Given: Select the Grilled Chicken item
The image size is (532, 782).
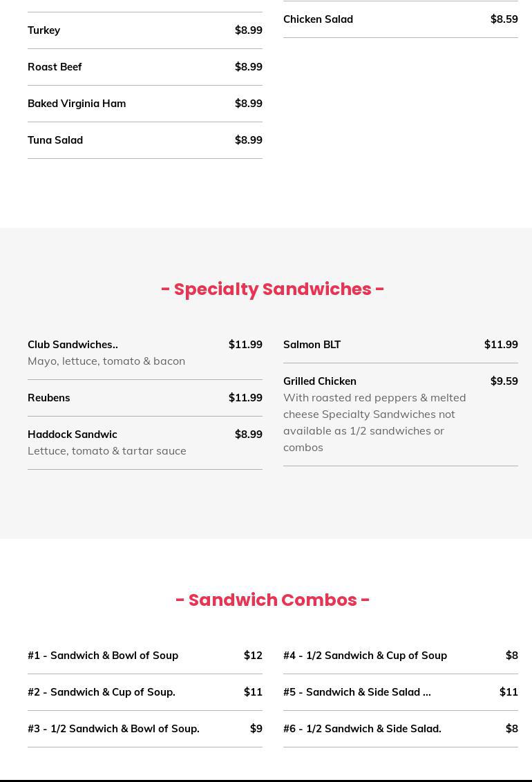Looking at the screenshot, I should coord(320,381).
